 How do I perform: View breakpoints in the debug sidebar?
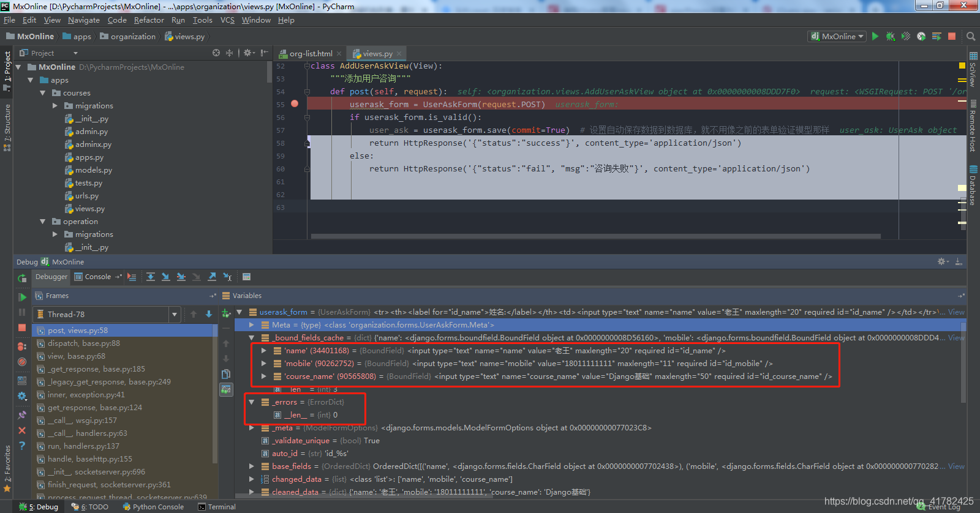point(22,346)
